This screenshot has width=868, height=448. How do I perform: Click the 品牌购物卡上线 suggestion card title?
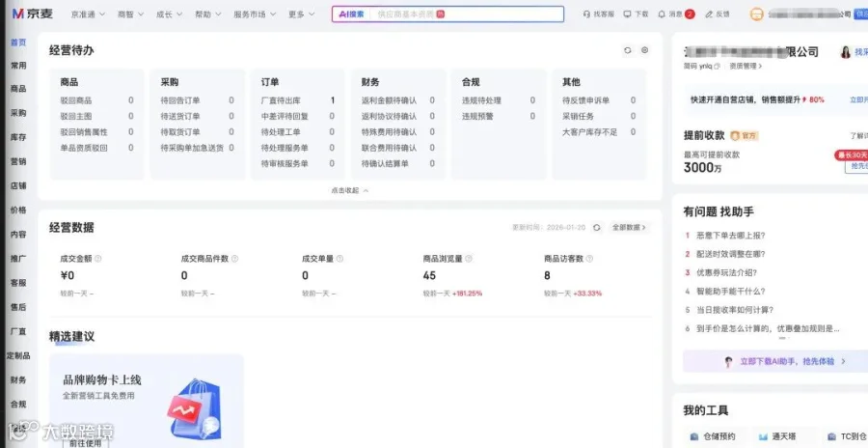tap(102, 379)
